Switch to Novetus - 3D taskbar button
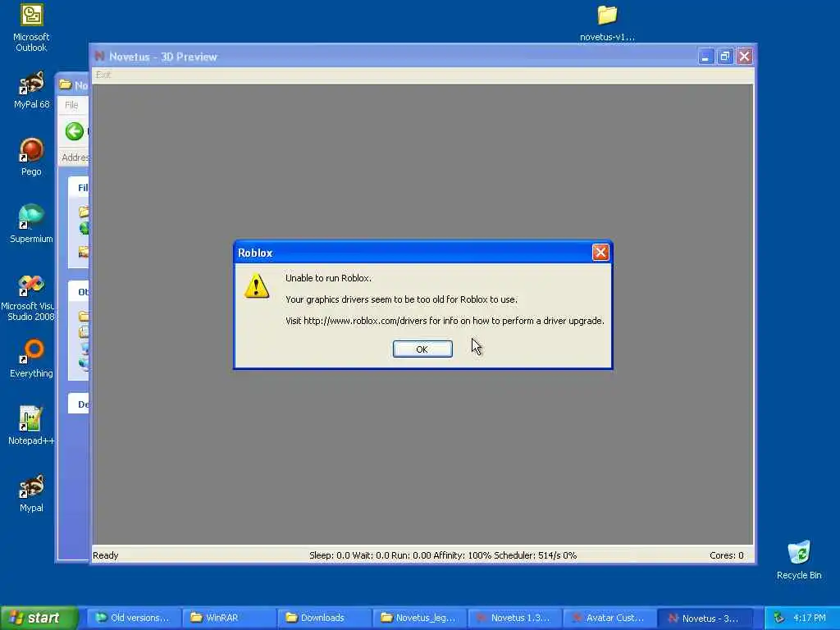Viewport: 840px width, 630px height. [705, 618]
